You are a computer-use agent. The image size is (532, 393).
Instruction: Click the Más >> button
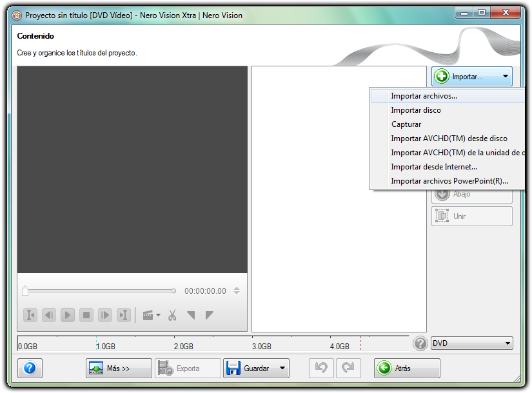[x=119, y=368]
